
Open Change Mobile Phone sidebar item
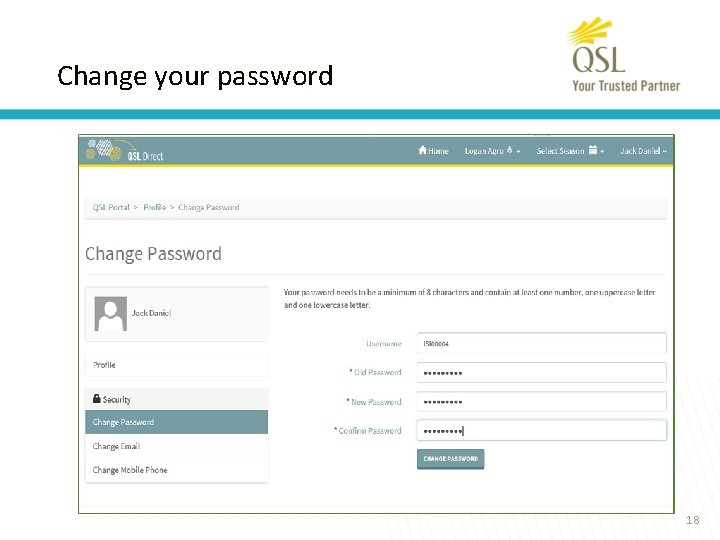click(130, 470)
